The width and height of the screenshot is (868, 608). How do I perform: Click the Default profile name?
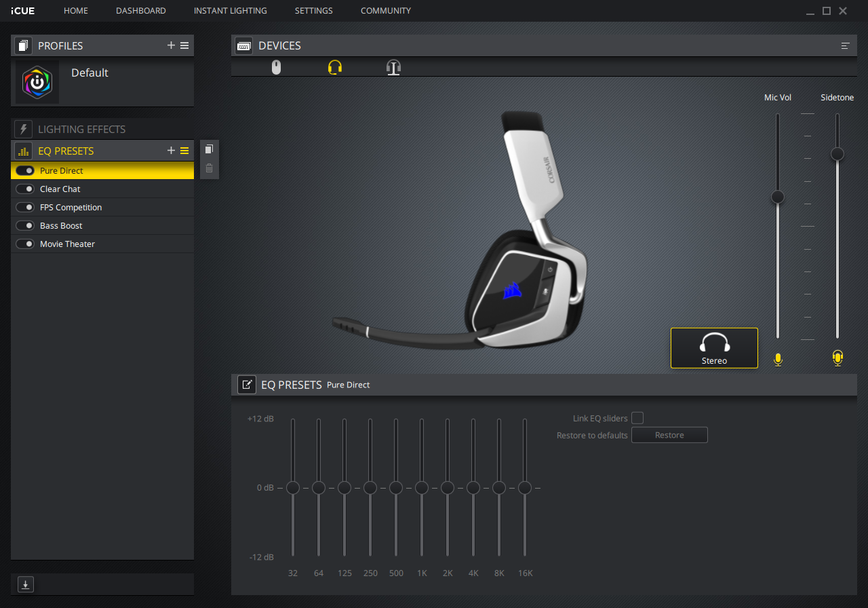(90, 73)
